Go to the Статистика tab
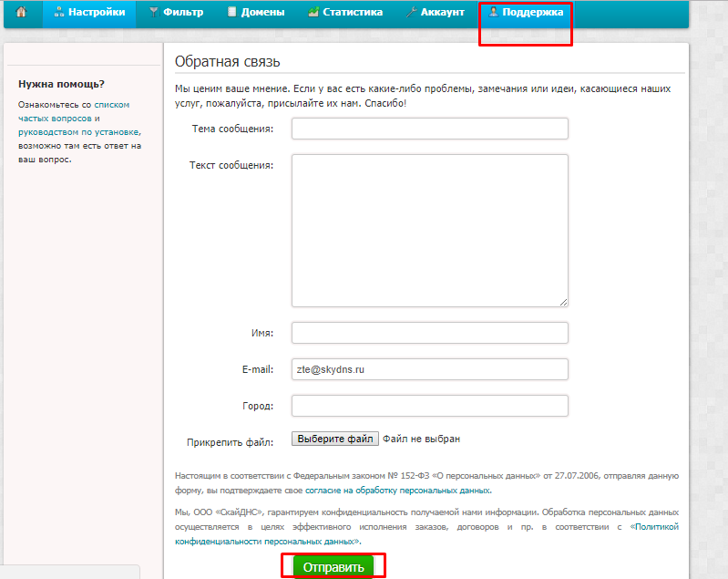This screenshot has width=728, height=579. [x=345, y=13]
